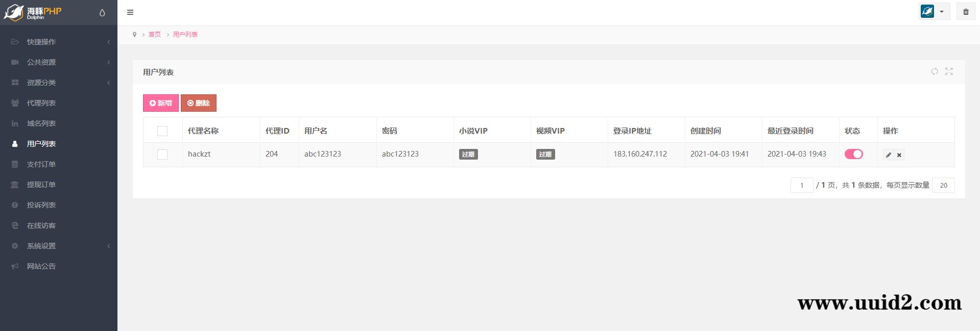The height and width of the screenshot is (331, 980).
Task: Open 网站公告 in sidebar
Action: pos(59,266)
